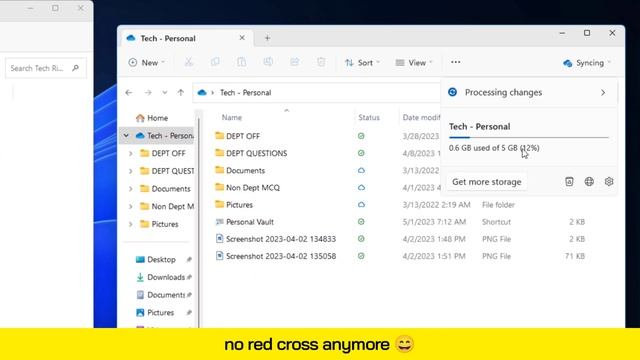Select Home in navigation pane
640x360 pixels.
click(157, 118)
